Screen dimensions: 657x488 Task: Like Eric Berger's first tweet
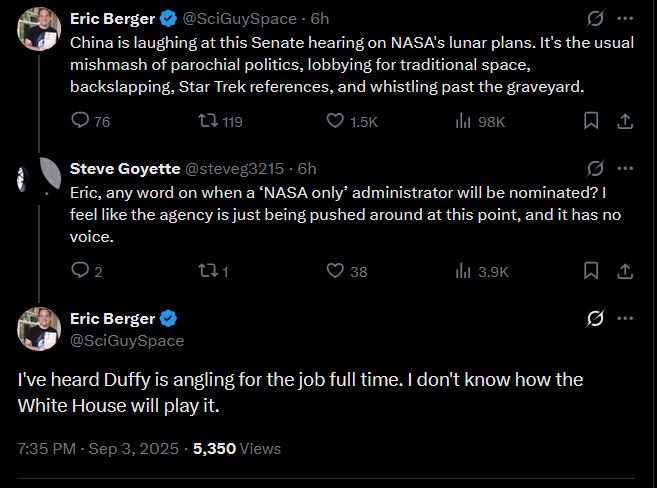[336, 121]
